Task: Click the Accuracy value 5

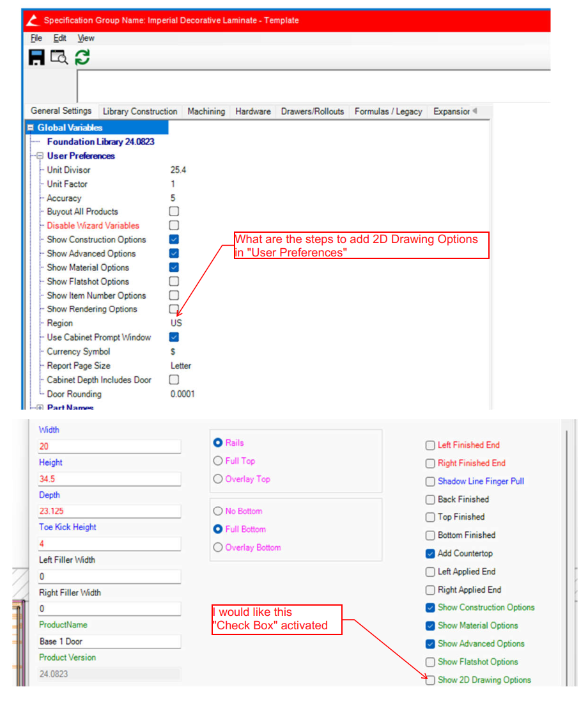Action: click(173, 198)
